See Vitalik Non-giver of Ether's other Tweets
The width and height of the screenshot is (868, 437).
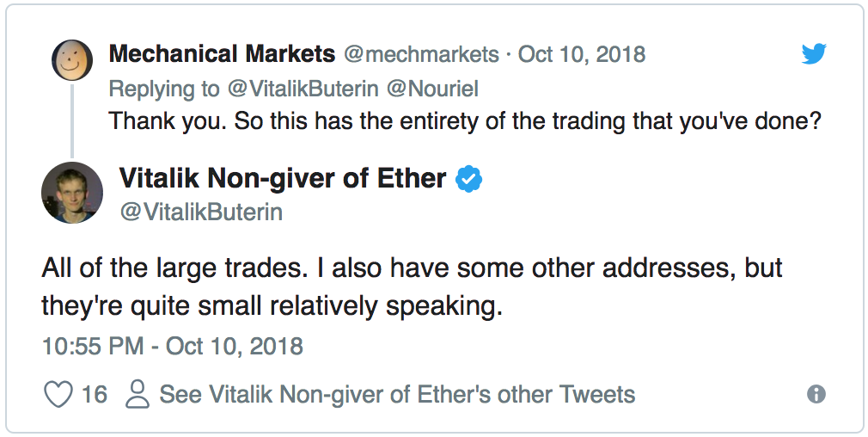(x=397, y=395)
